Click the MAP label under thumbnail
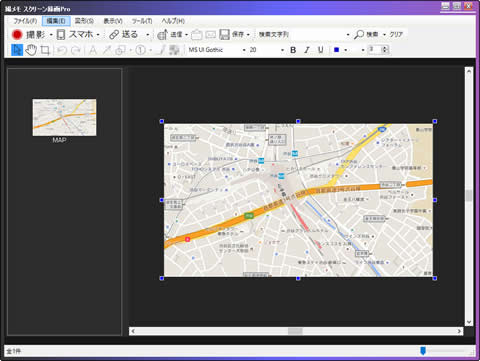 point(59,140)
